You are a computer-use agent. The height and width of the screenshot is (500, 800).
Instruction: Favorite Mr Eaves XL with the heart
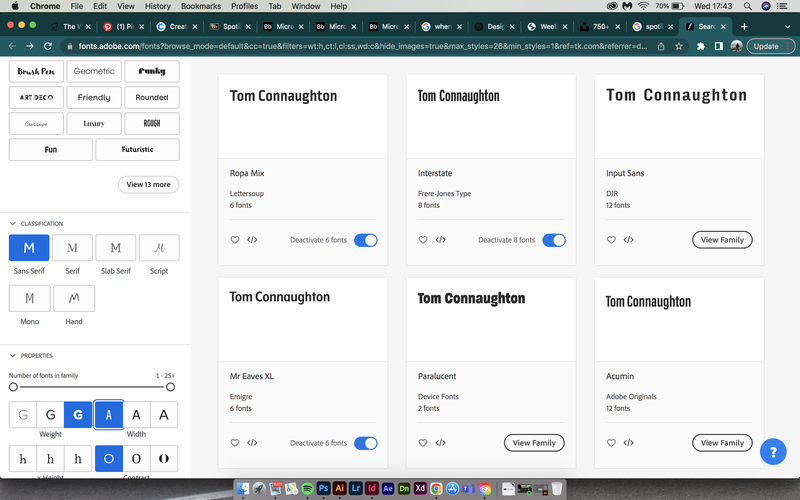point(235,443)
